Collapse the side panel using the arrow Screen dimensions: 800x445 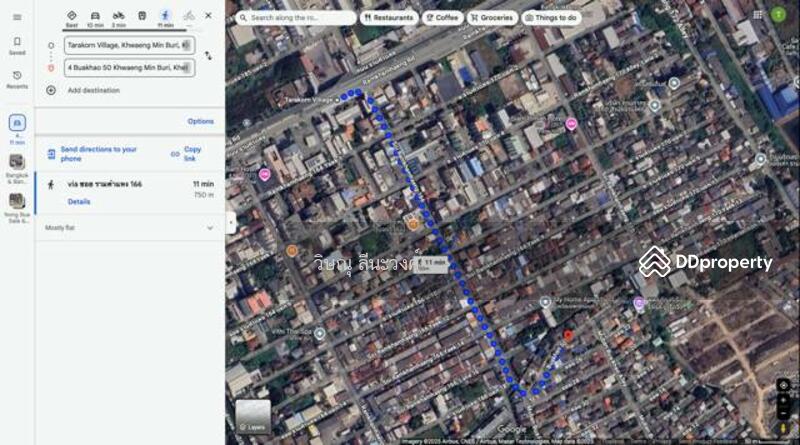coord(230,222)
